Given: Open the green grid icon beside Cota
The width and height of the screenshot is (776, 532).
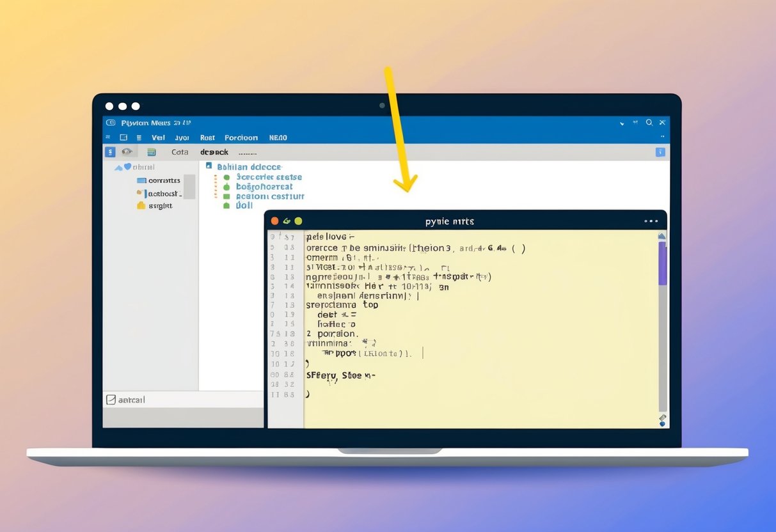Looking at the screenshot, I should click(x=152, y=151).
